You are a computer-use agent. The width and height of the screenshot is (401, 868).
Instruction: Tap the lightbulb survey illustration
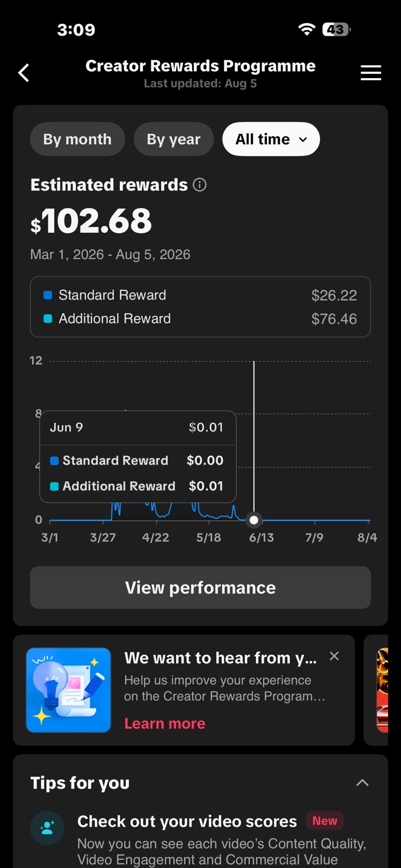click(68, 690)
